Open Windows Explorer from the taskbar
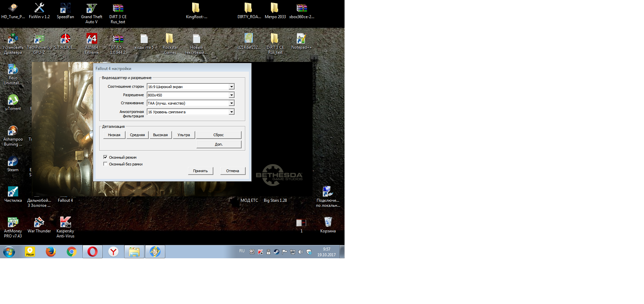This screenshot has height=304, width=644. (x=134, y=252)
